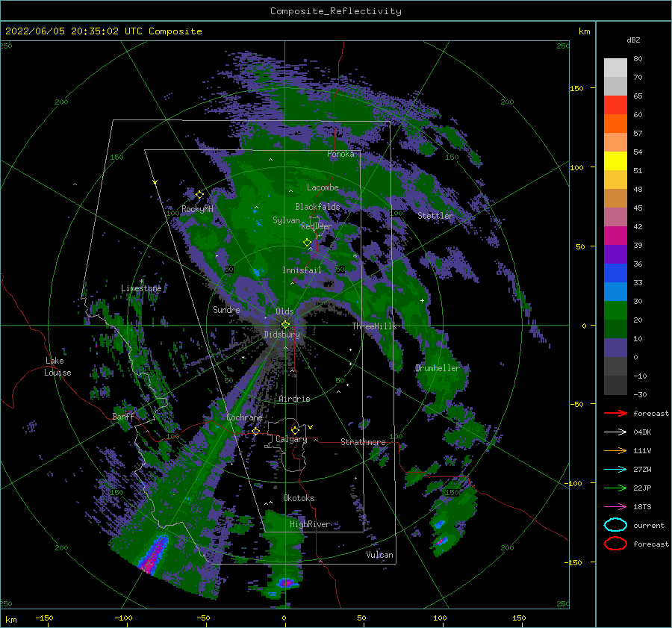
Task: Select the white 04DK arrow icon
Action: [x=615, y=432]
